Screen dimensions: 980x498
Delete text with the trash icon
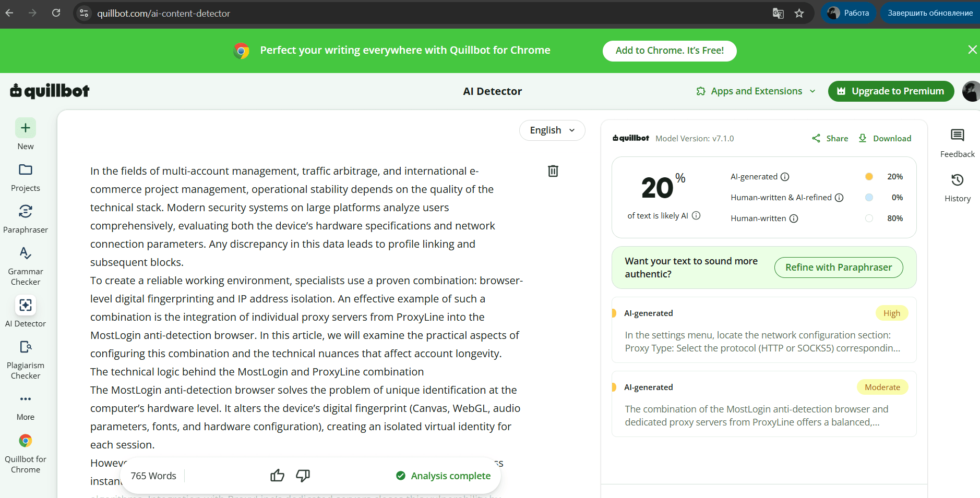(553, 171)
